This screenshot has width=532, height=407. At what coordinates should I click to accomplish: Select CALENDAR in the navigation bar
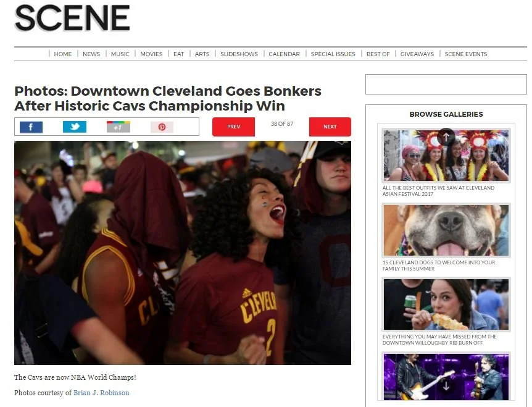284,54
